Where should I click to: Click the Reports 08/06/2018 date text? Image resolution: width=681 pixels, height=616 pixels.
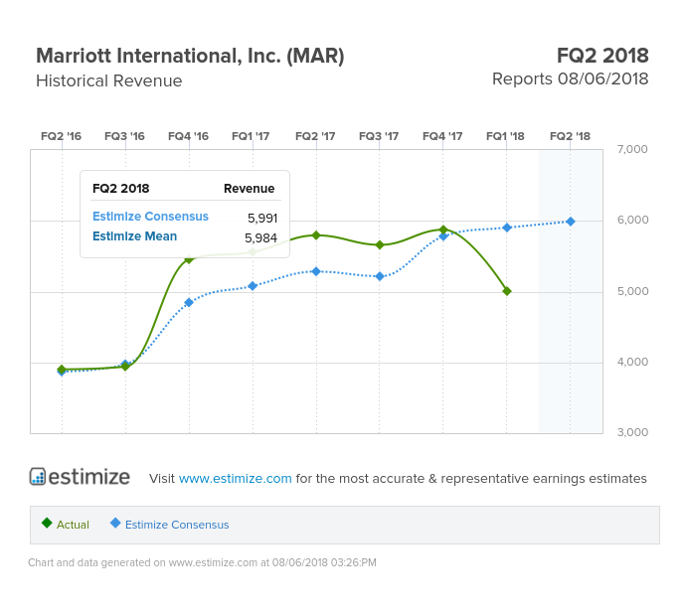(x=571, y=79)
